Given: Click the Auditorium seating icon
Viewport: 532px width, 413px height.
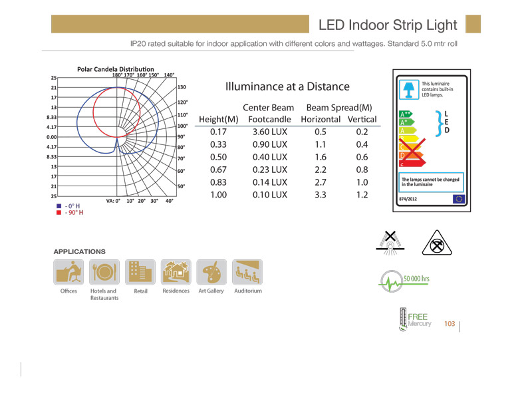Looking at the screenshot, I should click(247, 272).
